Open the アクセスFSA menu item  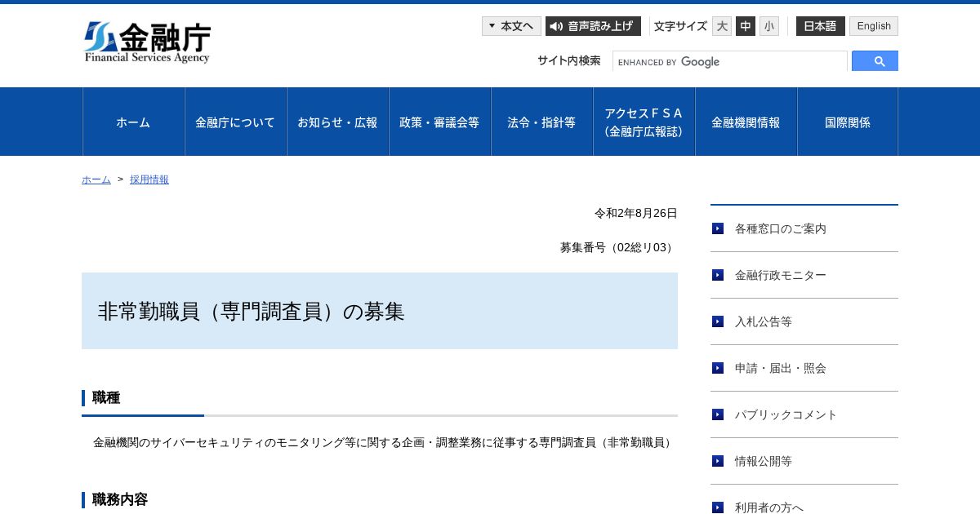pyautogui.click(x=644, y=122)
